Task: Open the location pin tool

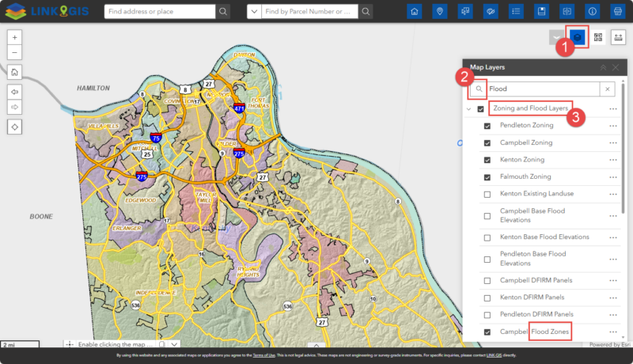Action: [x=440, y=11]
